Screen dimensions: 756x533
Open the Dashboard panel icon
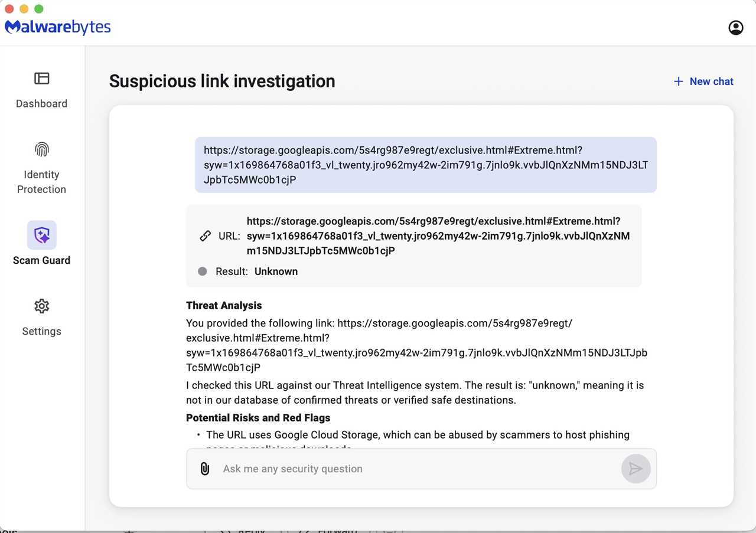click(x=41, y=77)
